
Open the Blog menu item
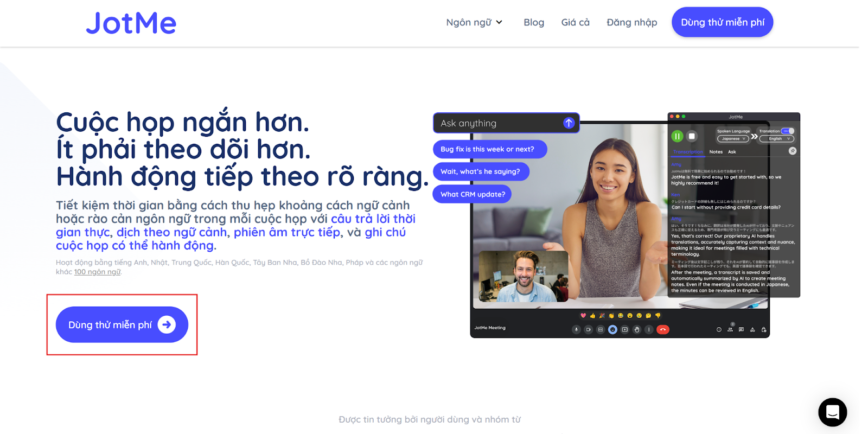[x=534, y=22]
